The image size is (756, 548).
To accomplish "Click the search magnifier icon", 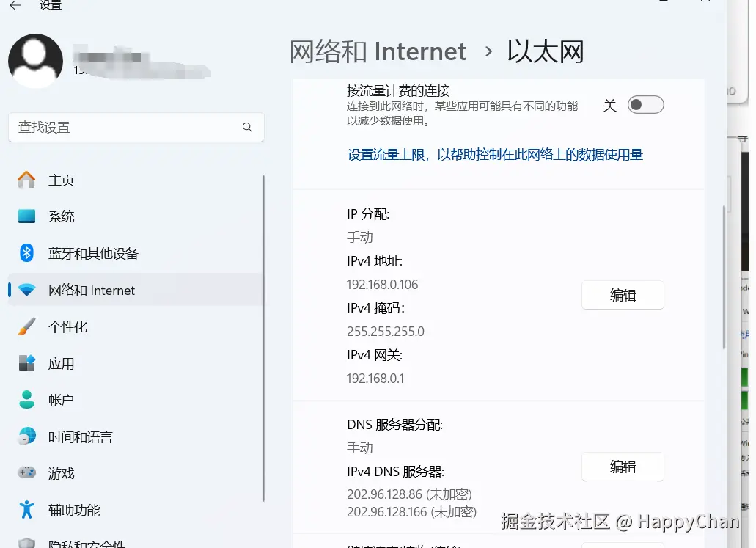I will tap(247, 128).
